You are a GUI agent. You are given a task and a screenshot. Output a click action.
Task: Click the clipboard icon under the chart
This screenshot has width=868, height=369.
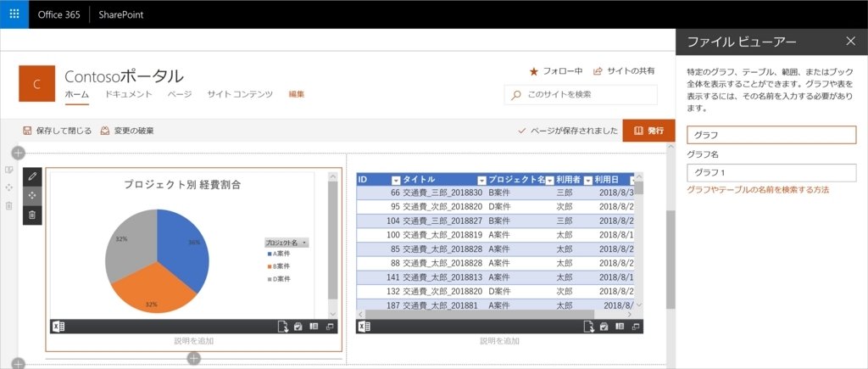[x=298, y=327]
